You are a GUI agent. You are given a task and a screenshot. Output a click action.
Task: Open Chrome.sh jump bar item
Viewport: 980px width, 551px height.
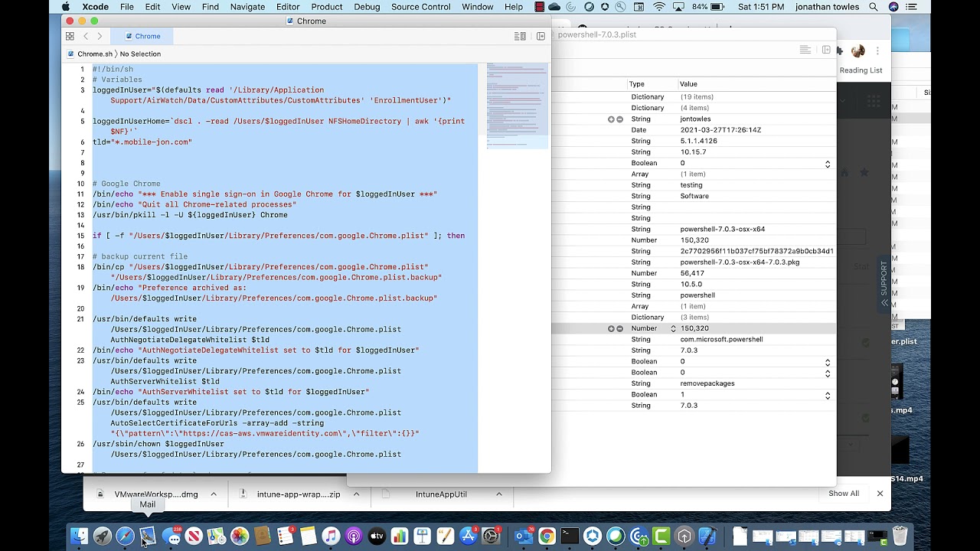point(90,54)
